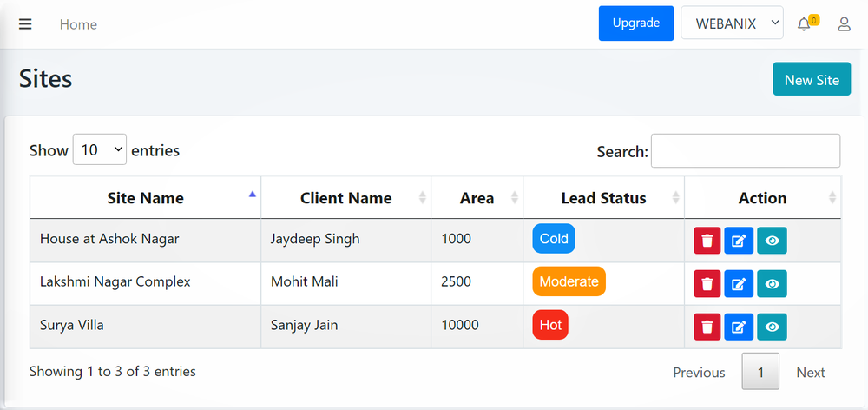The image size is (868, 410).
Task: Go to the Home breadcrumb
Action: pos(78,24)
